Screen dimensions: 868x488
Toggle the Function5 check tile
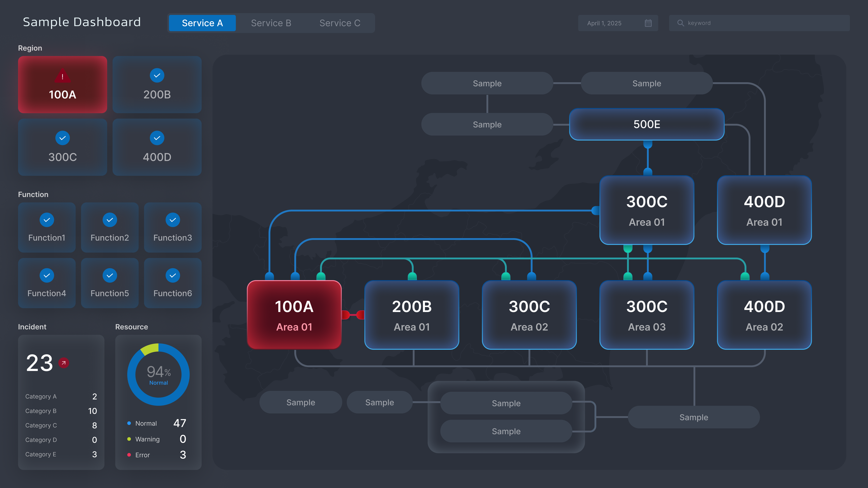pyautogui.click(x=109, y=283)
